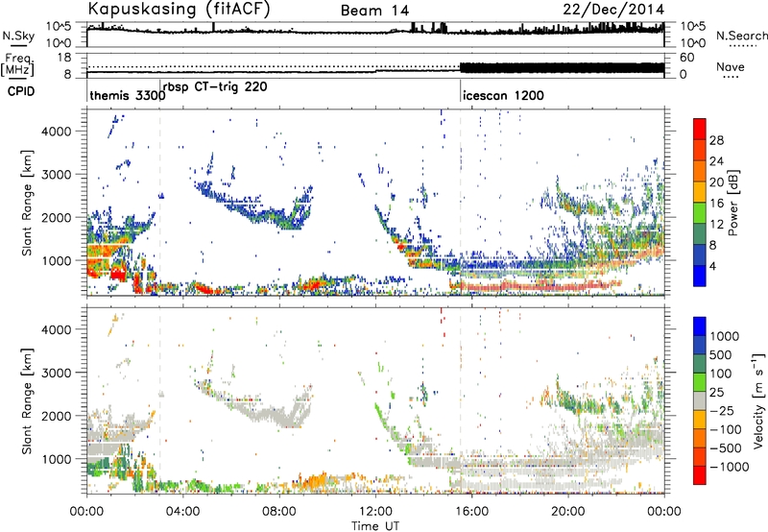The height and width of the screenshot is (532, 768).
Task: Click the date '22/Dec/2014'
Action: click(x=613, y=10)
